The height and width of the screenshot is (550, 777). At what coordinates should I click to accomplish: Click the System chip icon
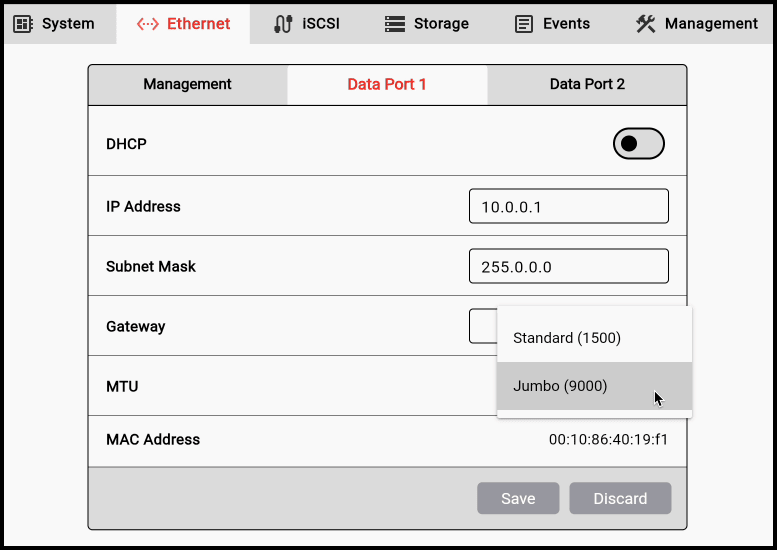[23, 24]
